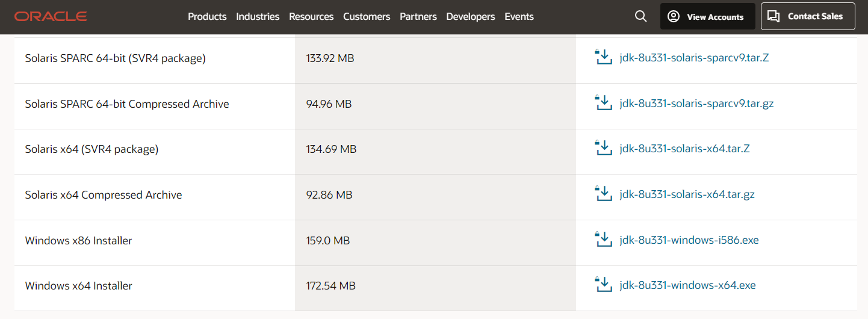The width and height of the screenshot is (868, 319).
Task: Click download icon for jdk-8u331-solaris-sparcv9.tar.Z
Action: [603, 57]
